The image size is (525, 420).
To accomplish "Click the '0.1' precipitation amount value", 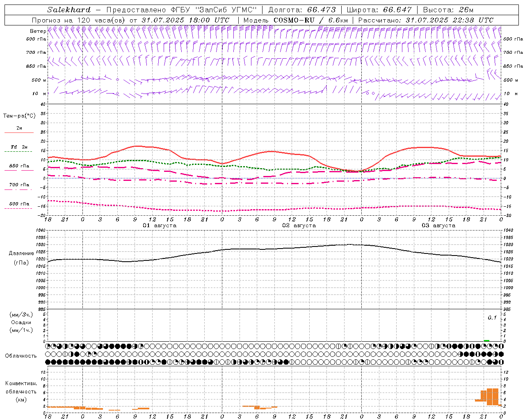I will 492,318.
